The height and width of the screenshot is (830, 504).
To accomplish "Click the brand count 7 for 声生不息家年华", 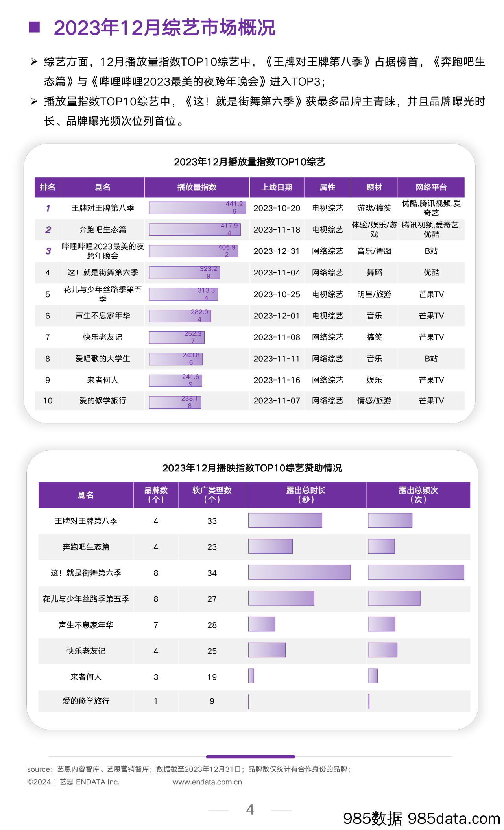I will [x=156, y=625].
